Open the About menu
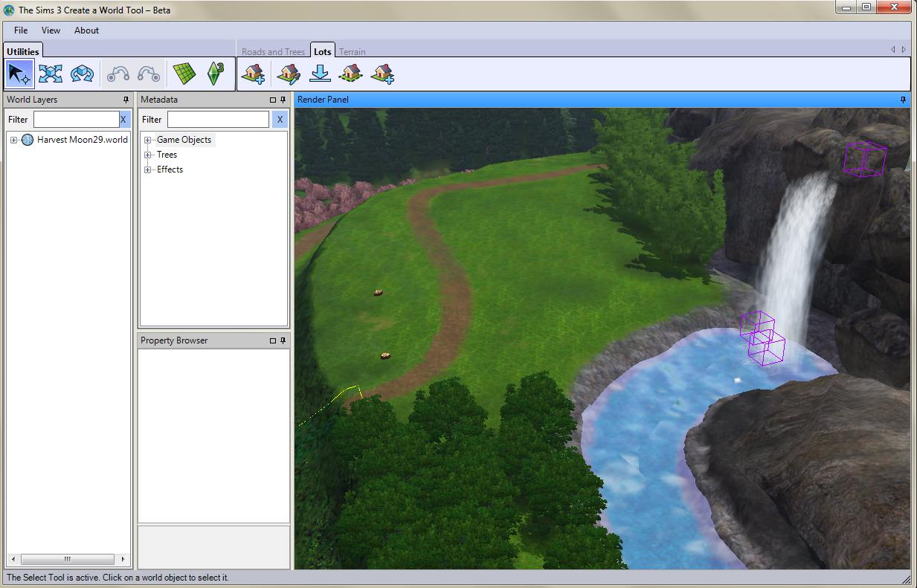The image size is (917, 588). pos(86,30)
